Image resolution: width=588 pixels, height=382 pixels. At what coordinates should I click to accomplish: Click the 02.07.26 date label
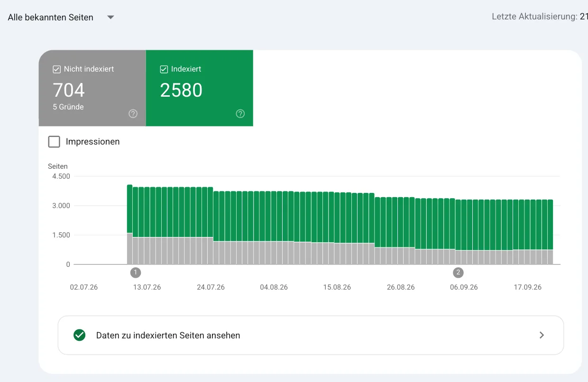[x=84, y=287]
